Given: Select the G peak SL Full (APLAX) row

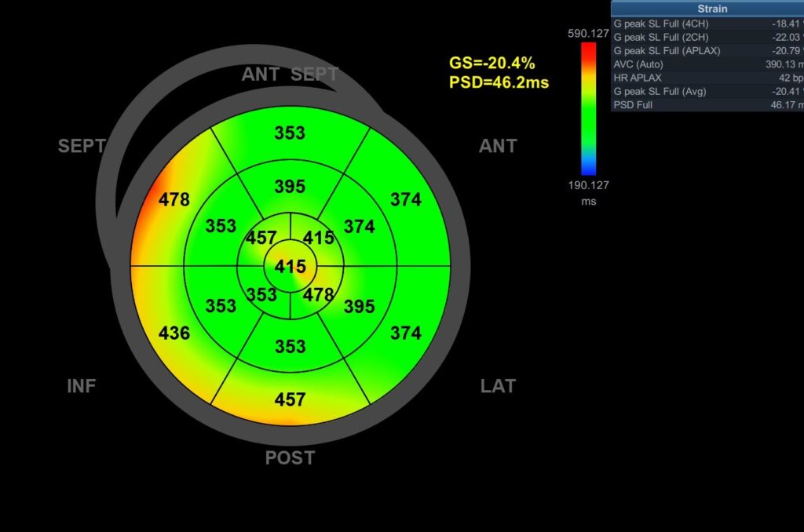Looking at the screenshot, I should pos(707,51).
